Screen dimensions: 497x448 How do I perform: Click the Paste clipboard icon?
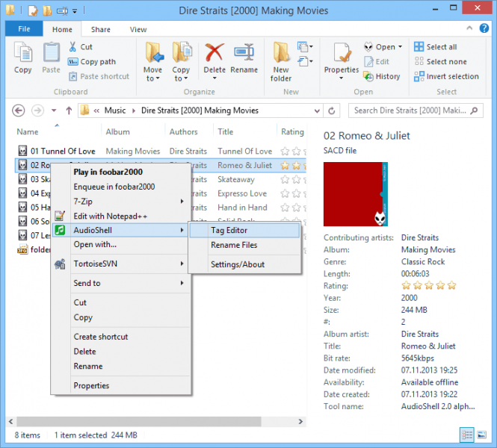coord(51,52)
